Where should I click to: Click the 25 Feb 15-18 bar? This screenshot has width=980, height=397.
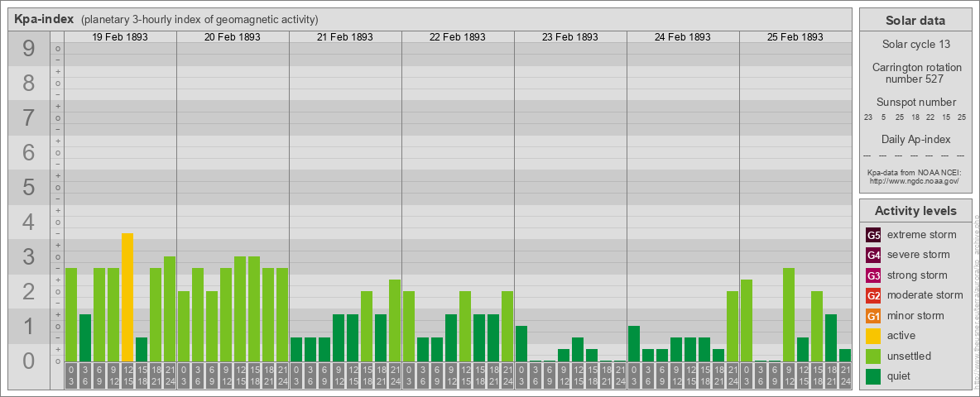(x=816, y=327)
